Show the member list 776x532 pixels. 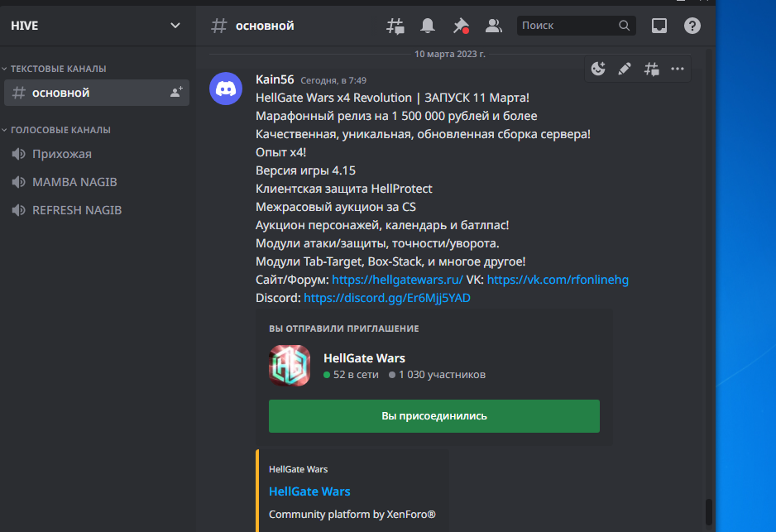pyautogui.click(x=493, y=26)
